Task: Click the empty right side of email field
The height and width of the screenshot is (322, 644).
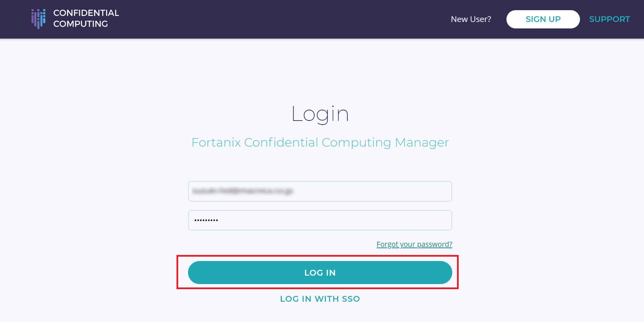Action: [x=373, y=191]
